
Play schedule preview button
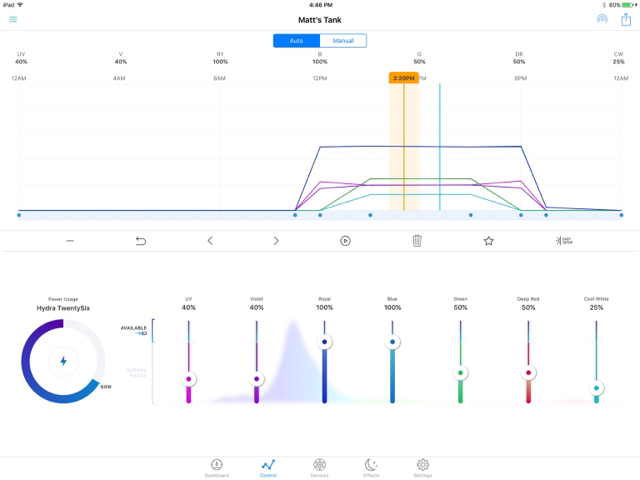coord(345,241)
